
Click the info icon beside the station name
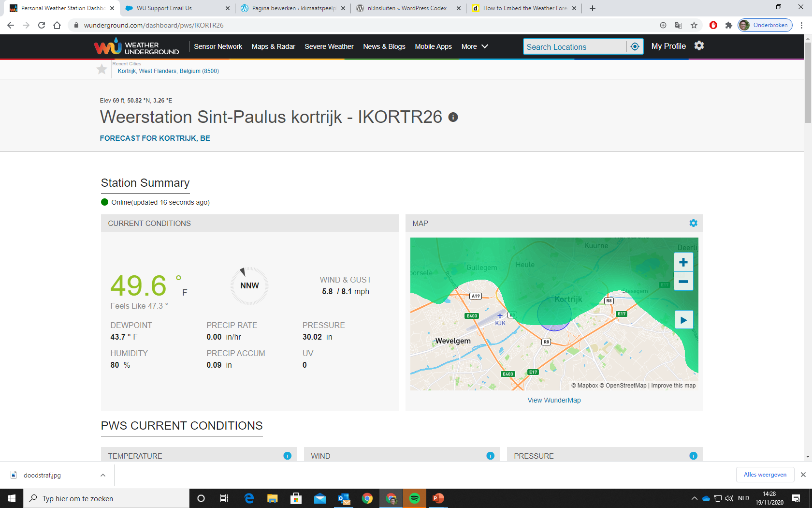pos(453,117)
